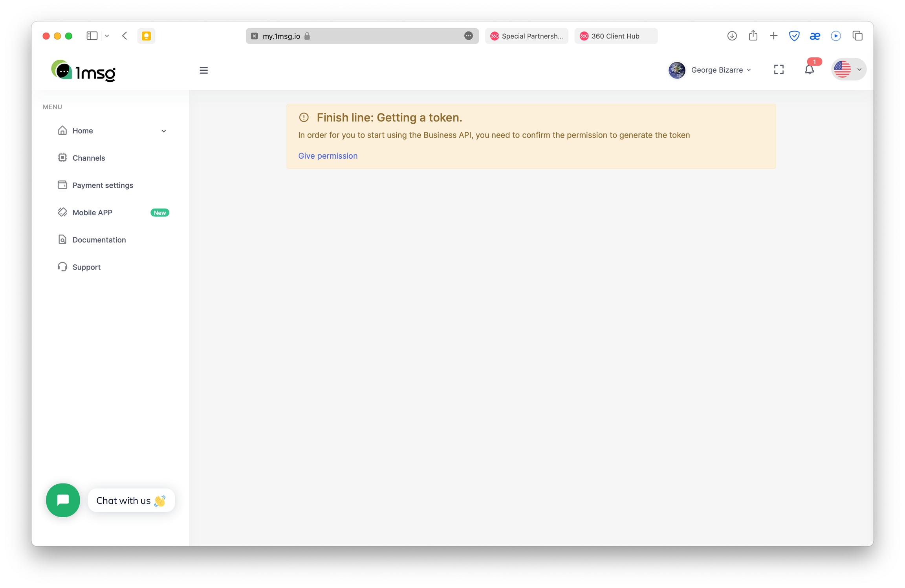Click the Safari downloads icon

point(731,36)
